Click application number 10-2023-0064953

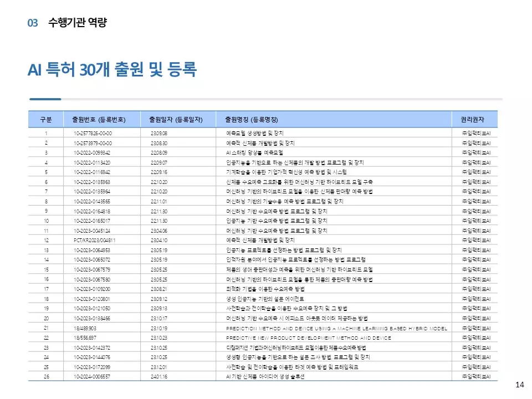tap(92, 250)
